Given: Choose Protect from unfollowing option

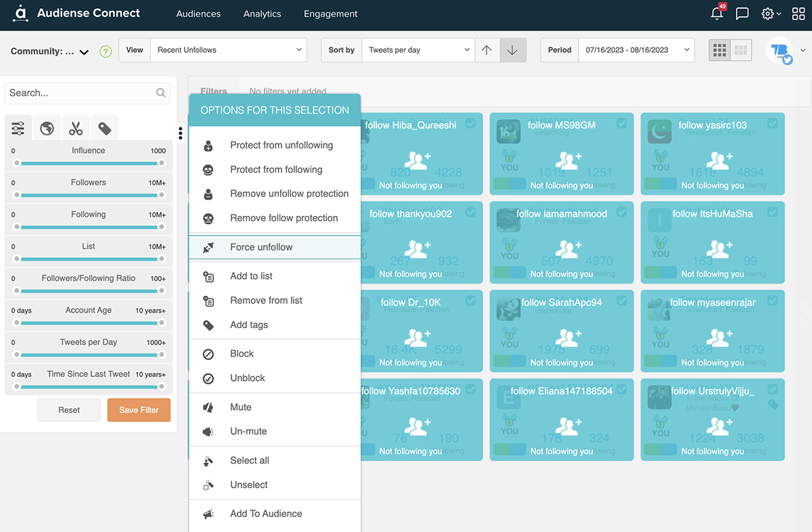Looking at the screenshot, I should point(275,146).
